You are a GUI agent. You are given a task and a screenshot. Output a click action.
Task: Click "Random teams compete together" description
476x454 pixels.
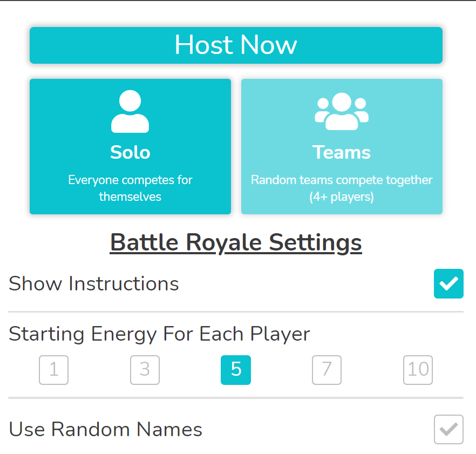click(342, 180)
